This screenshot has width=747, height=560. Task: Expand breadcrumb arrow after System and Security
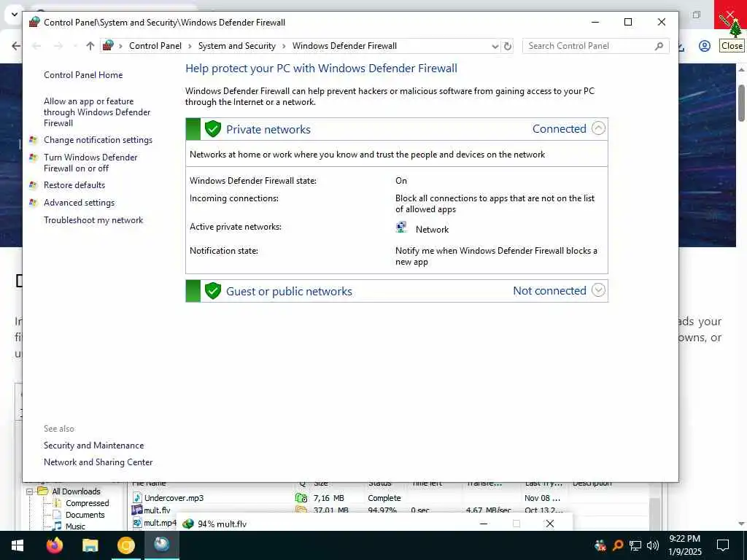coord(284,46)
